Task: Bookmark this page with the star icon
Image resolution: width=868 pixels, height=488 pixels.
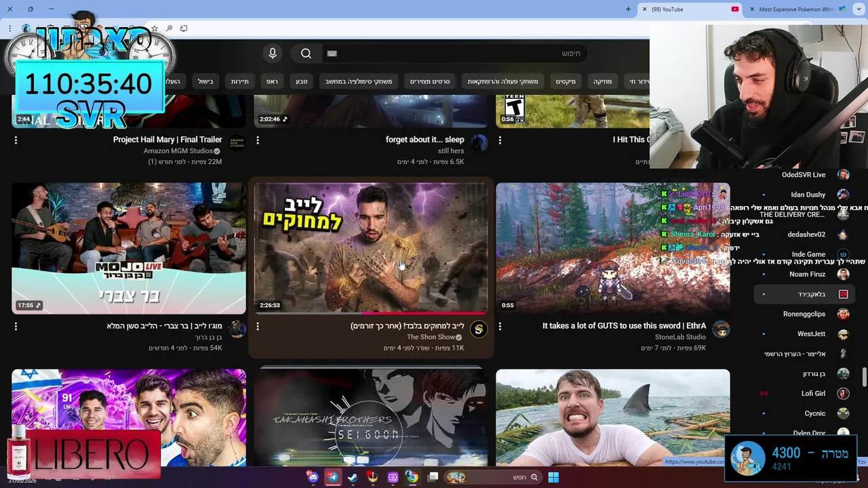Action: (x=155, y=28)
